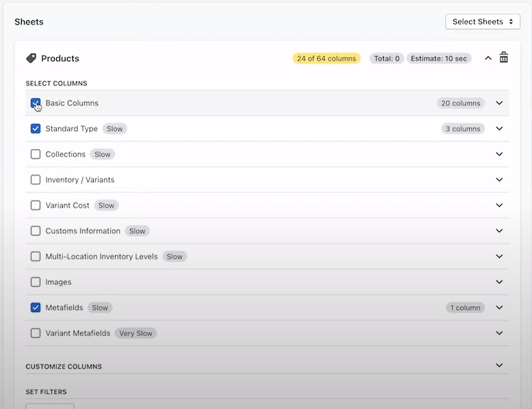Click the 3 columns badge

463,129
